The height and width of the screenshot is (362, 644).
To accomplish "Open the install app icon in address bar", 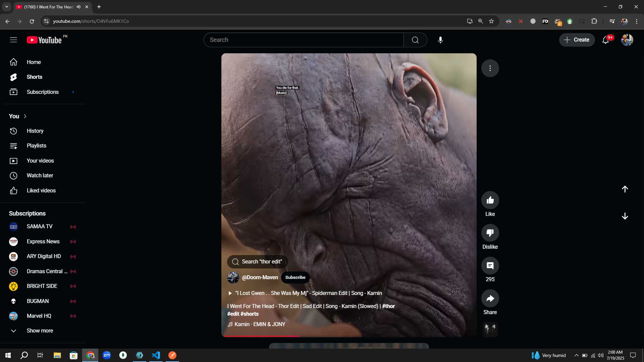I will point(470,21).
